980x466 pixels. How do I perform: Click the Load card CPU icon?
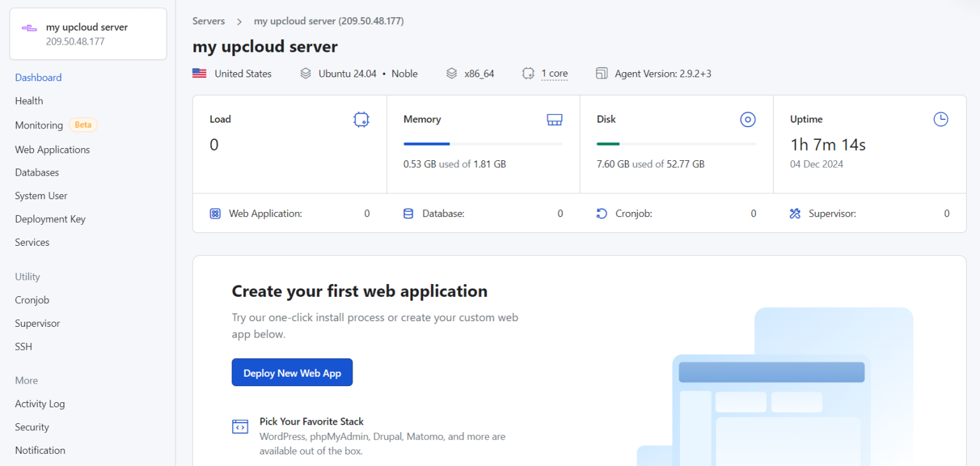point(361,119)
